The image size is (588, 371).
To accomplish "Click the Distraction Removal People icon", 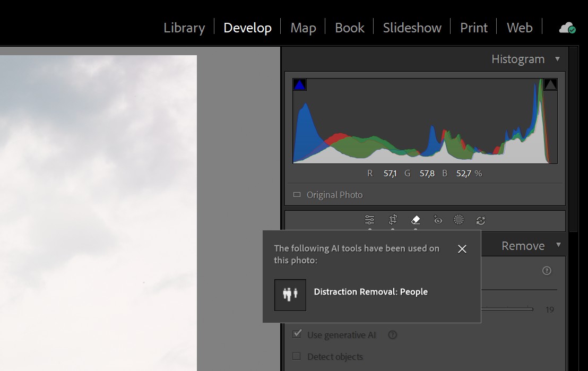I will click(290, 295).
